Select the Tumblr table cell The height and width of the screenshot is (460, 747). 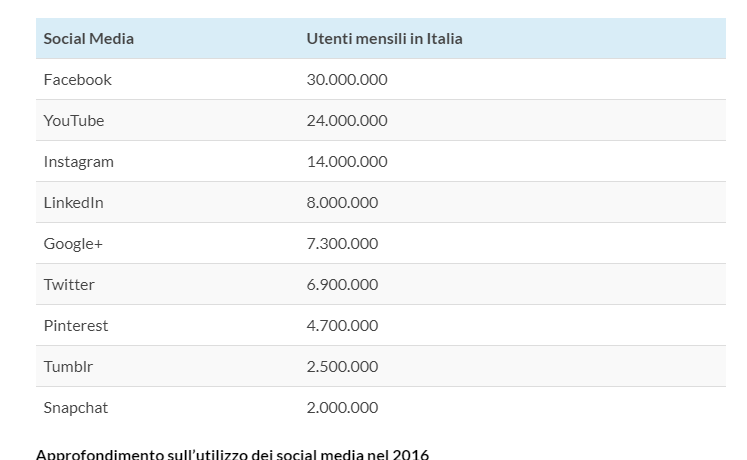pos(68,367)
